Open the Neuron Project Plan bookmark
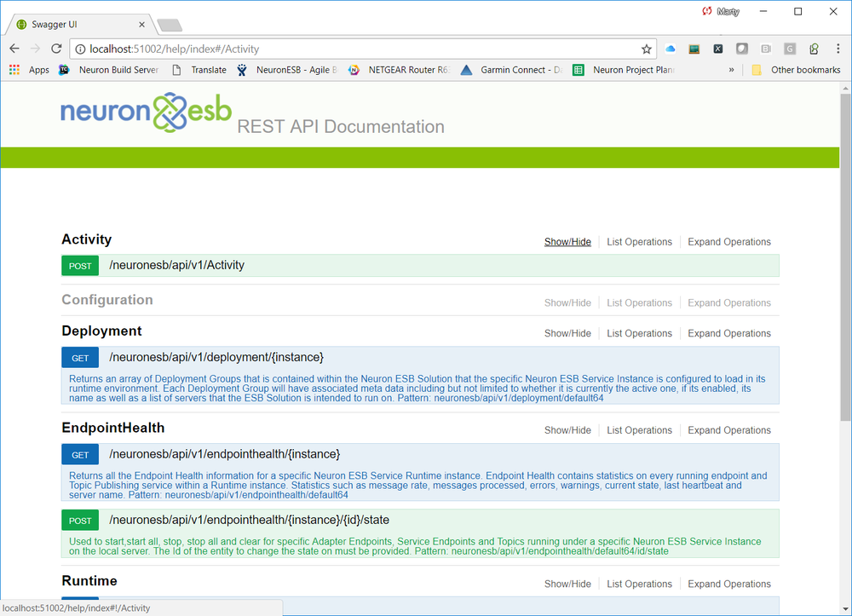The image size is (852, 616). [624, 70]
